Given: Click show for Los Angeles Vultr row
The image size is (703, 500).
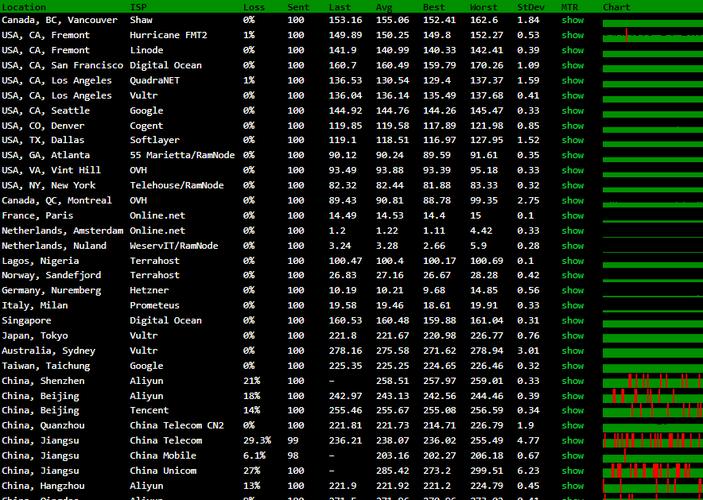Looking at the screenshot, I should (573, 96).
